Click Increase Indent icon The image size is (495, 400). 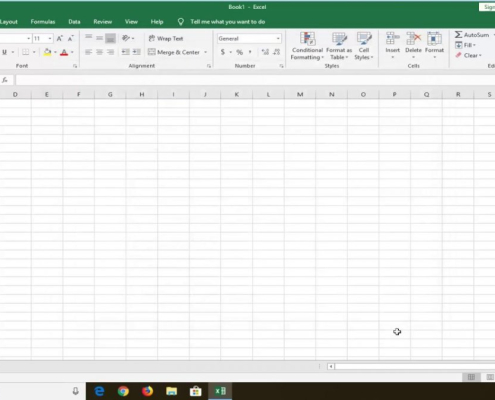(136, 52)
